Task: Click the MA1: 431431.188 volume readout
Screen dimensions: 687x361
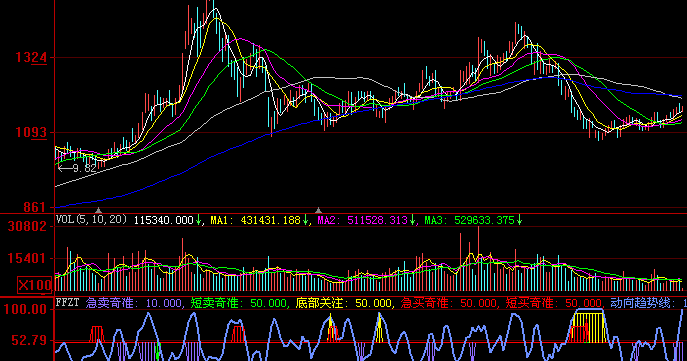Action: pyautogui.click(x=255, y=220)
